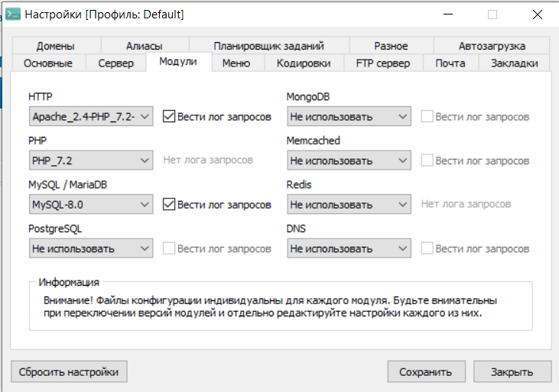Switch to the Домены tab

[x=54, y=46]
